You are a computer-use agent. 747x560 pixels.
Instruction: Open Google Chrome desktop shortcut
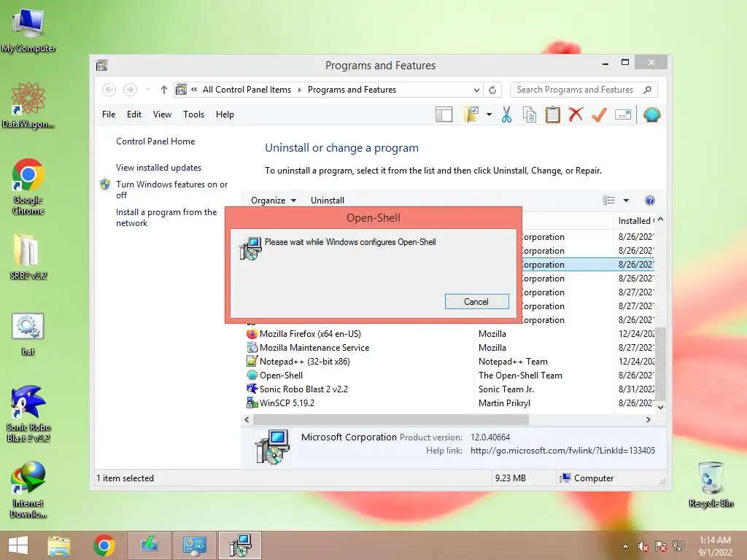(28, 187)
